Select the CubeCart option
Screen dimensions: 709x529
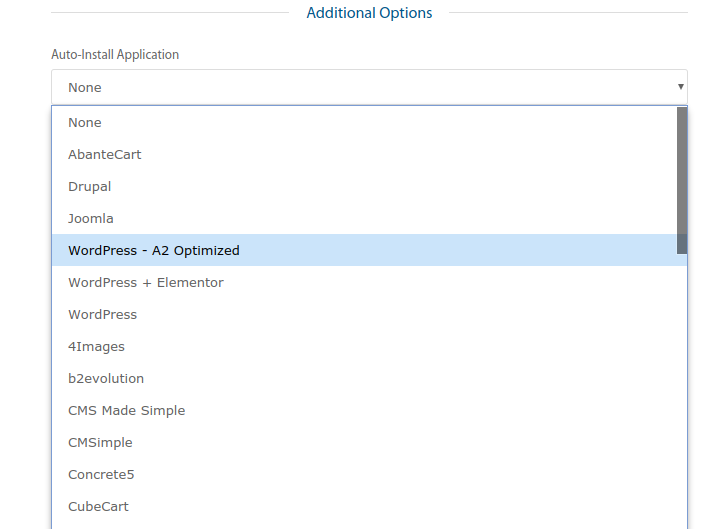(x=98, y=506)
